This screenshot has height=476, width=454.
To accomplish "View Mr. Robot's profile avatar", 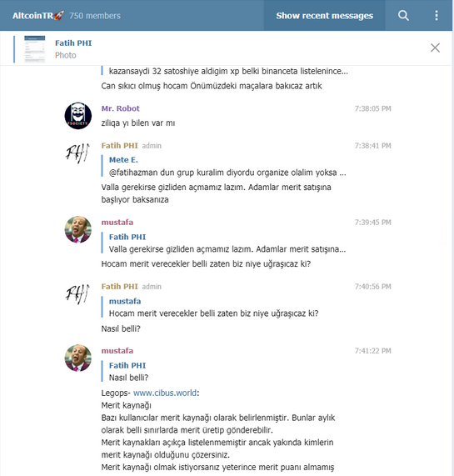I will 78,116.
